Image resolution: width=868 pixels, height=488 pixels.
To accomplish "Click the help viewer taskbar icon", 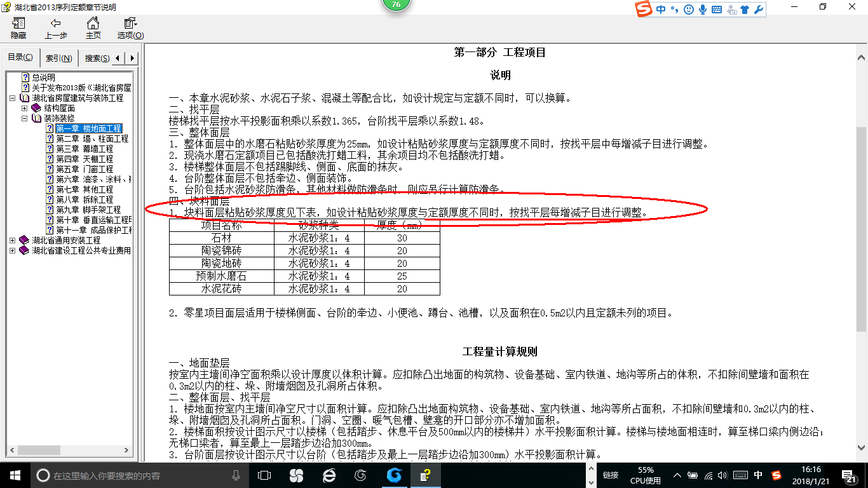I will coord(427,475).
